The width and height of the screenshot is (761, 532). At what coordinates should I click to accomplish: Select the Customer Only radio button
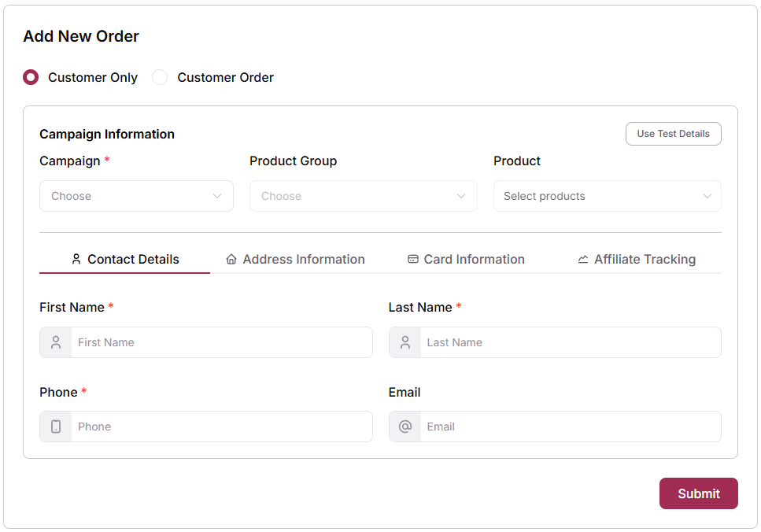[x=31, y=77]
